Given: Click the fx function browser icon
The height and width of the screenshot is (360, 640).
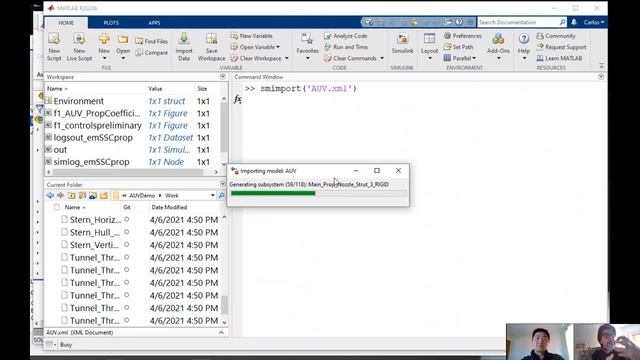Looking at the screenshot, I should 238,99.
